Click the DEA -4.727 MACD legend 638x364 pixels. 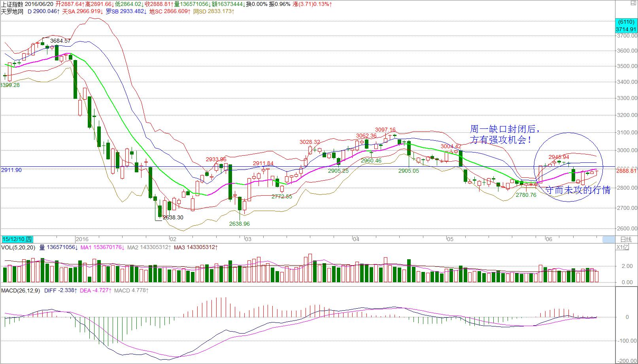[x=96, y=291]
